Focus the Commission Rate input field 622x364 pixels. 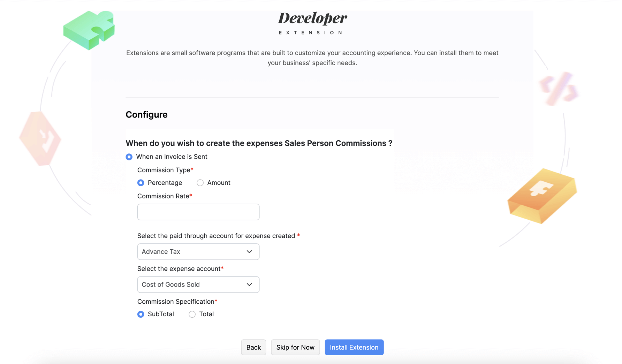pos(198,212)
